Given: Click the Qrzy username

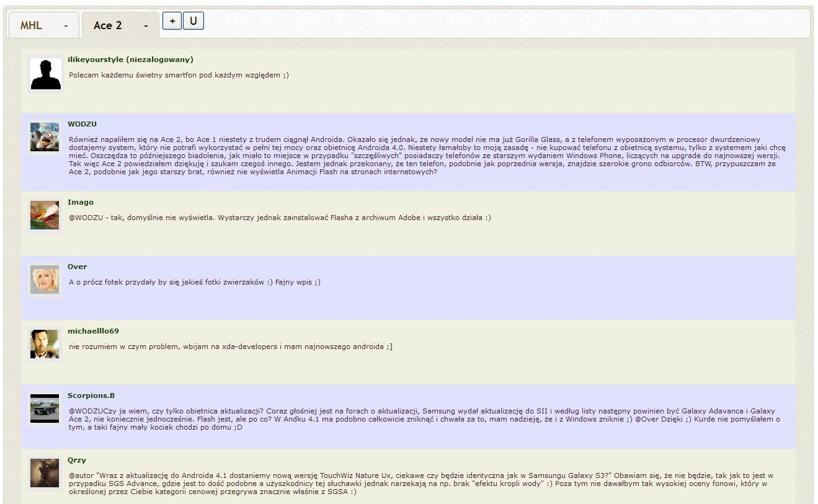Looking at the screenshot, I should 77,460.
